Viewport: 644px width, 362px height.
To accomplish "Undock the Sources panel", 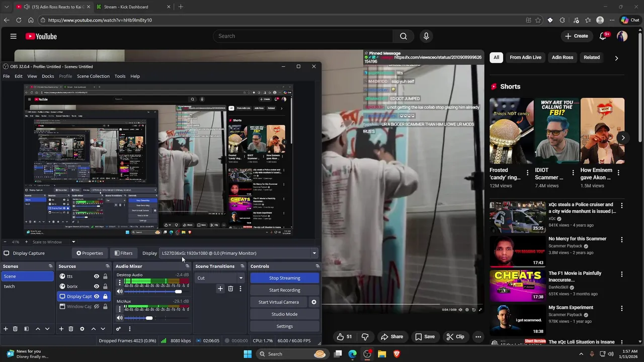I will (x=107, y=266).
